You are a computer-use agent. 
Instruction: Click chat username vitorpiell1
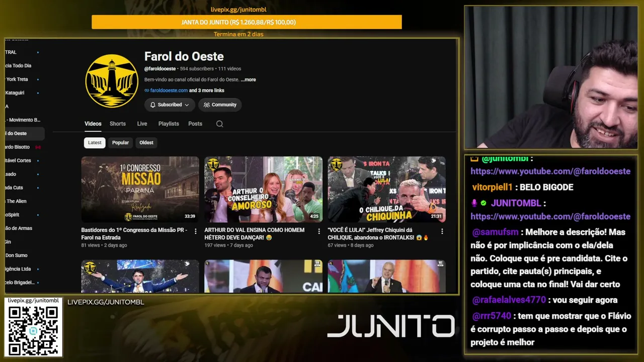point(492,187)
